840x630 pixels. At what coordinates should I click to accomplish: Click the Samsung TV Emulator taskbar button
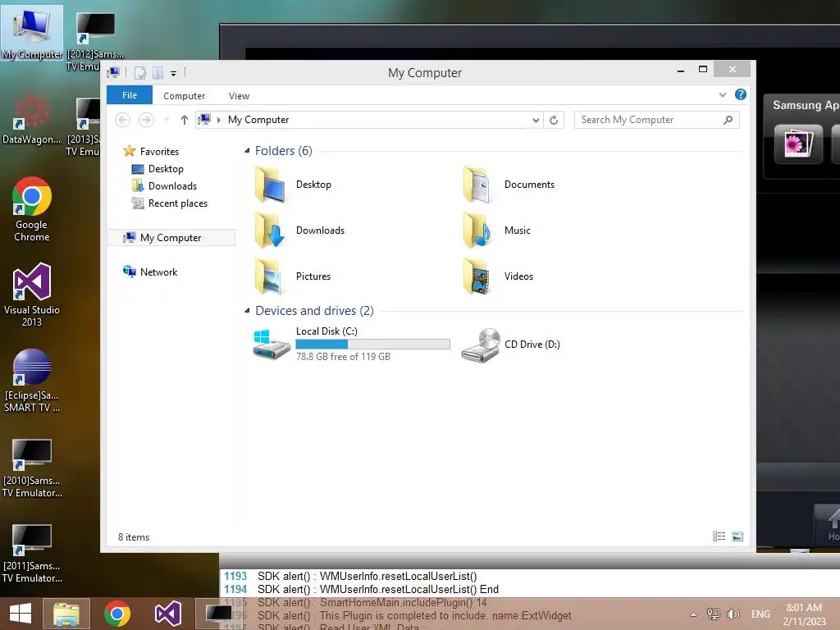[x=219, y=614]
